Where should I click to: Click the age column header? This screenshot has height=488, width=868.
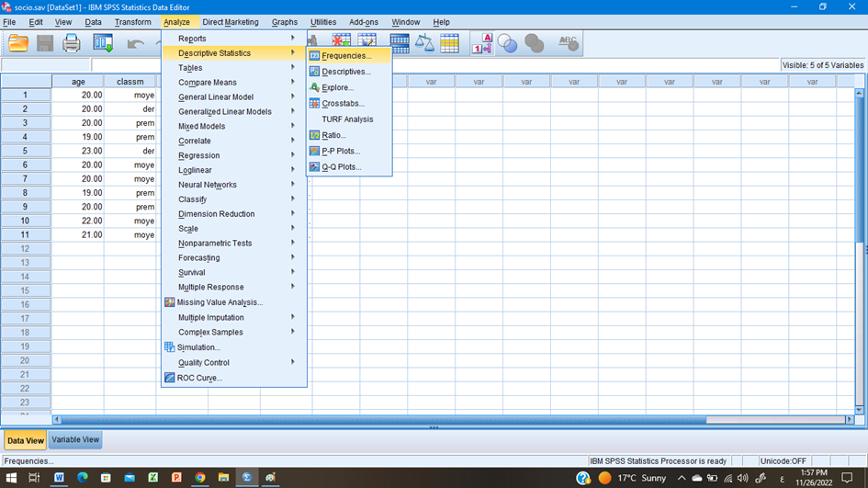(78, 82)
